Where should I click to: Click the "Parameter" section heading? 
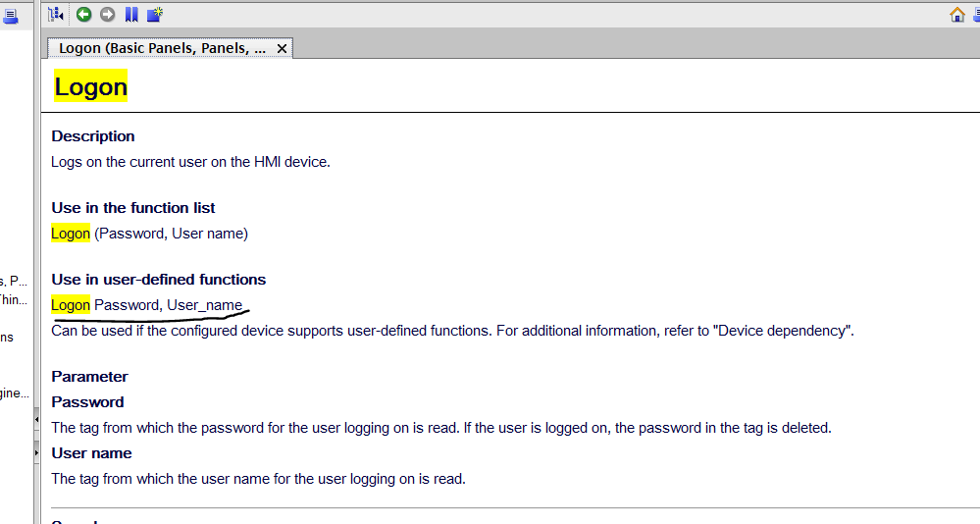click(89, 377)
